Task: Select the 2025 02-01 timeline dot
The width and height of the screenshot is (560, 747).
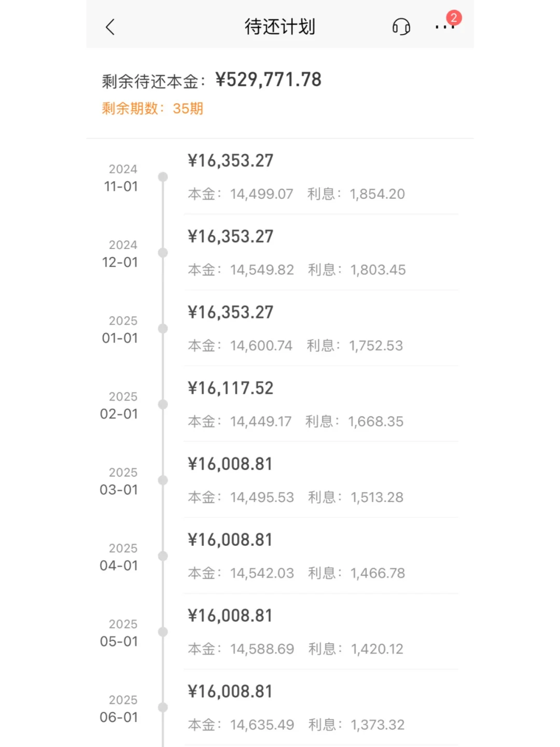Action: click(x=163, y=404)
